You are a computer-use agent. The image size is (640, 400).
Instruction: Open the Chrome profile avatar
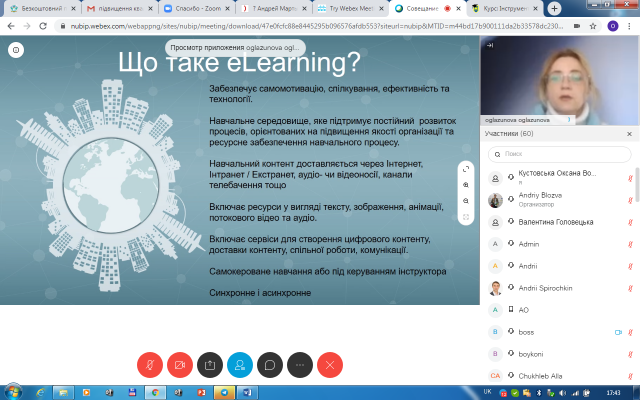[x=613, y=26]
